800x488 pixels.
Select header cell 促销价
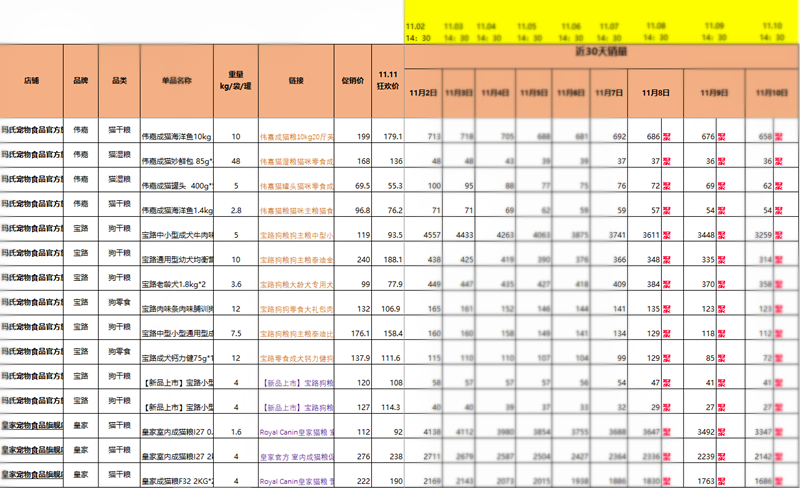tap(353, 81)
